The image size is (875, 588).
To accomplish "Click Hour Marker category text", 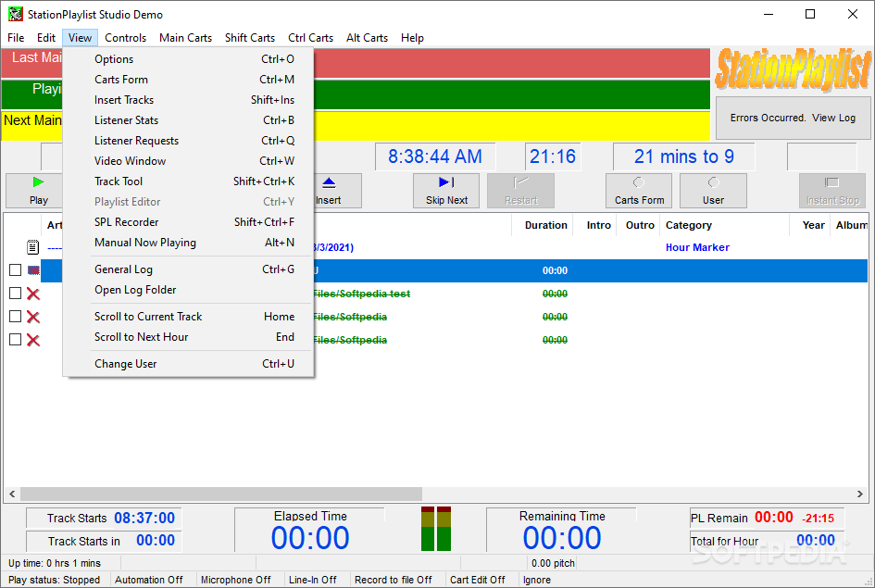I will (697, 247).
